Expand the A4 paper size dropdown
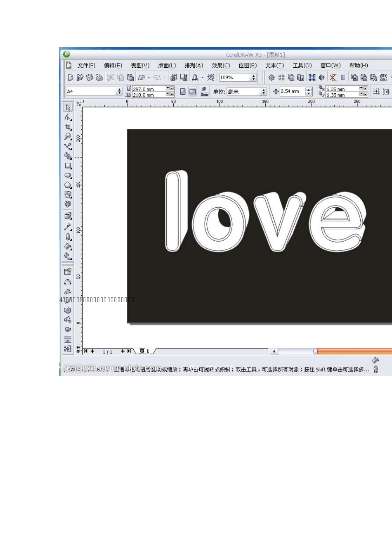The image size is (392, 555). point(120,92)
